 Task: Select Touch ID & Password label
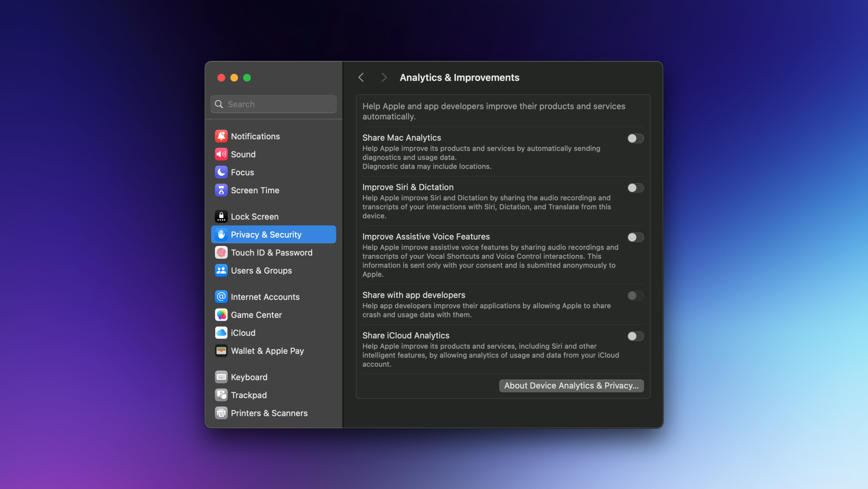[272, 253]
